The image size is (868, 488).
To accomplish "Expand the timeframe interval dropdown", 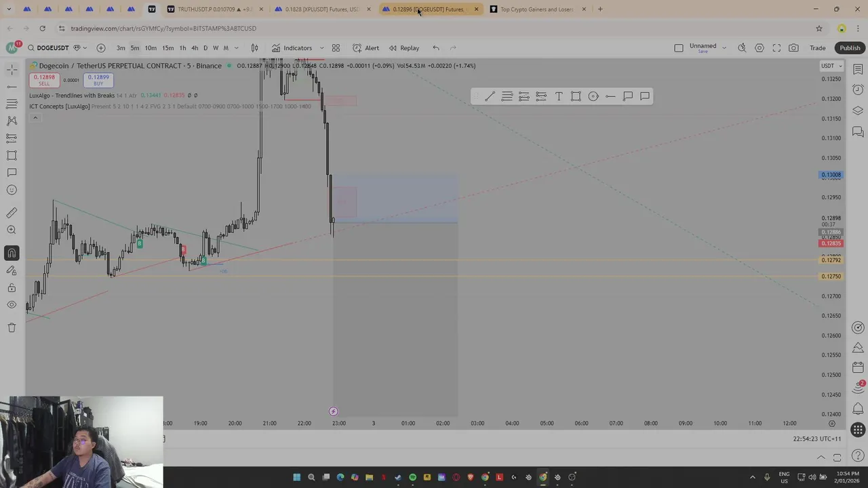I will click(x=236, y=48).
